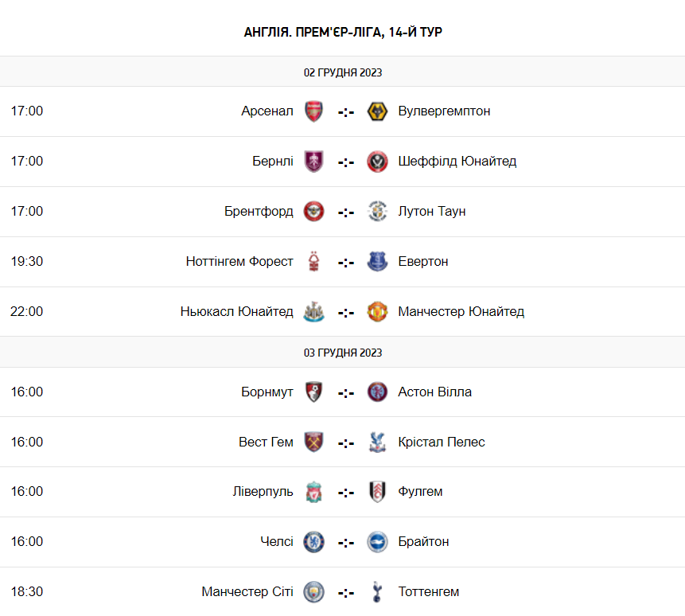Image resolution: width=685 pixels, height=616 pixels.
Task: Click the Arsenal club crest
Action: point(314,111)
